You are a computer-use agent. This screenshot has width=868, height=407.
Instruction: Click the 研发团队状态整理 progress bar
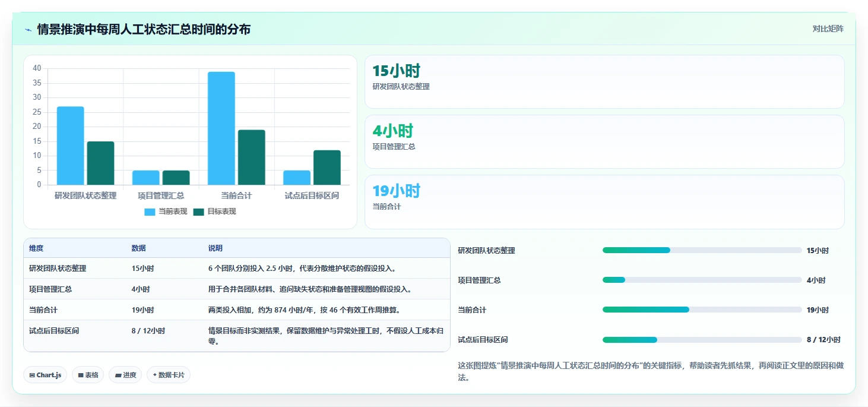click(x=702, y=250)
